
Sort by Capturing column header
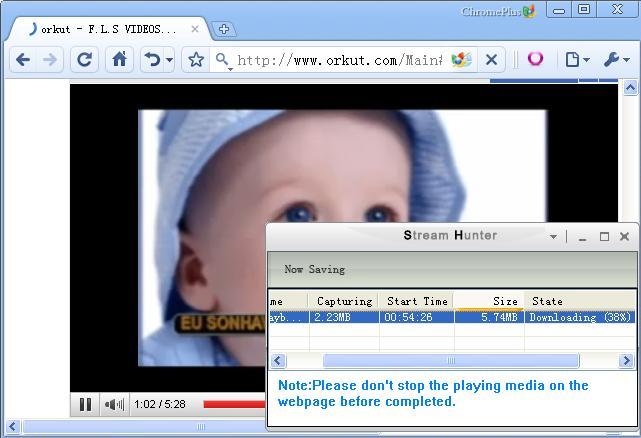pos(344,301)
